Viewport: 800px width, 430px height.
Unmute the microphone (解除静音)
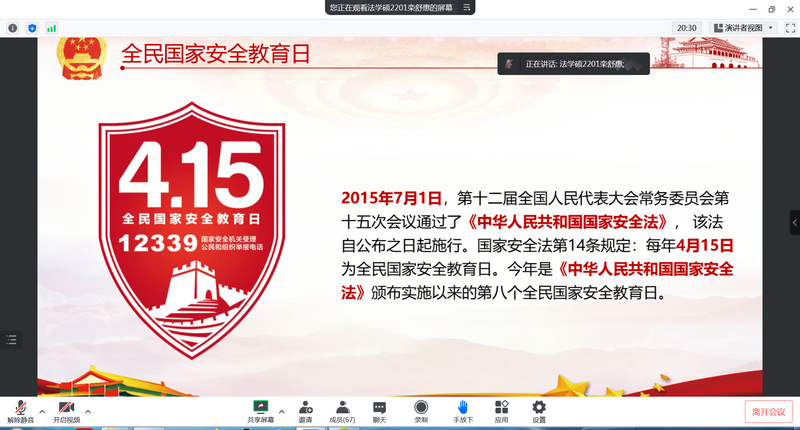coord(20,410)
